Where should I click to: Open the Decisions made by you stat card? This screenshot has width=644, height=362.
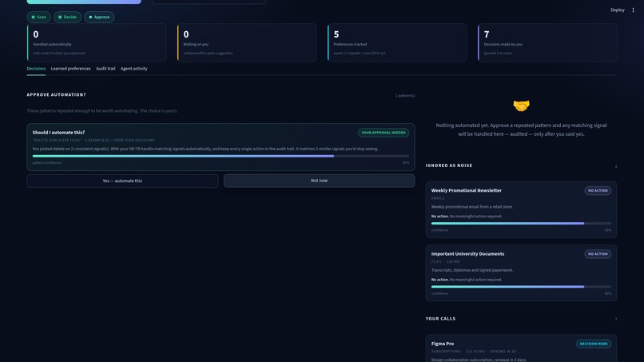[547, 42]
